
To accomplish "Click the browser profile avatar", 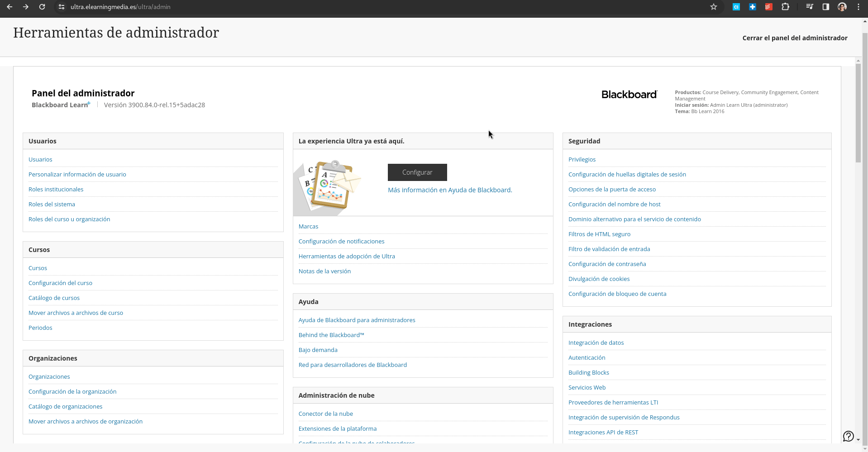I will click(842, 7).
